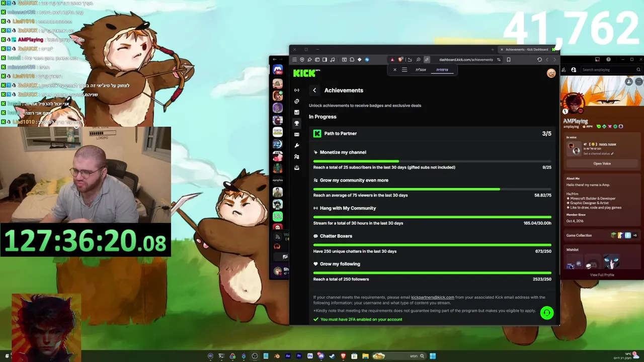Click the dashboard.kick.com/achievements address bar
644x362 pixels.
point(466,60)
